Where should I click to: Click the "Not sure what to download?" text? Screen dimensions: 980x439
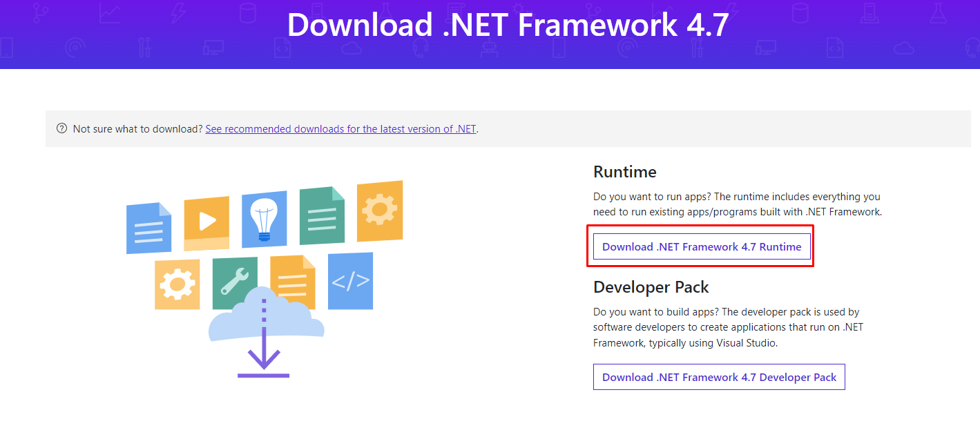coord(137,128)
